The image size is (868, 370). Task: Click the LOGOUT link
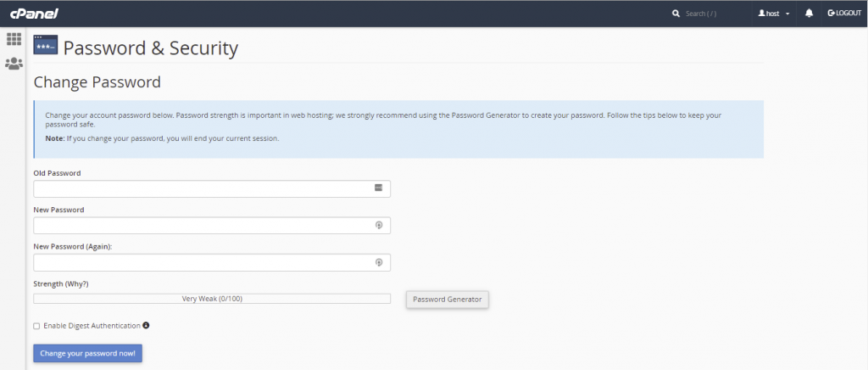point(844,14)
